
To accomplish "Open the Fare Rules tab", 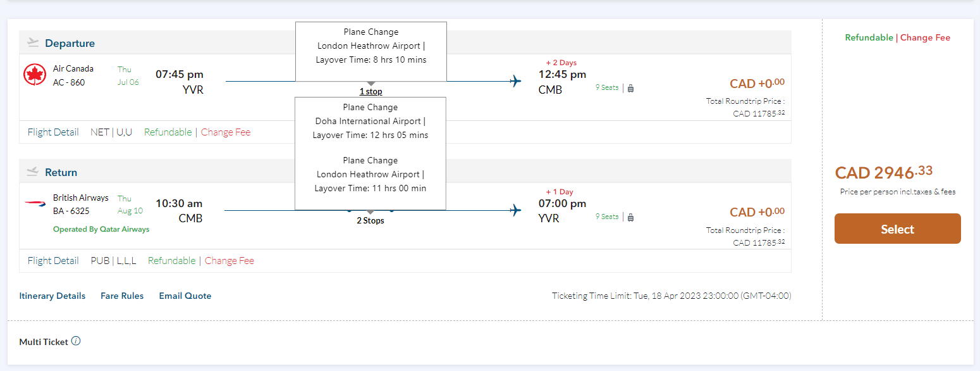I will coord(122,296).
